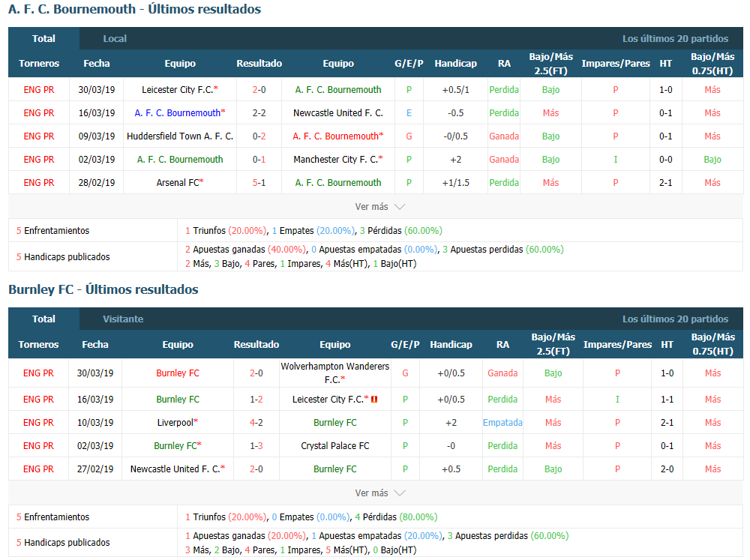Open A. F. C. Bournemouth in the 16/03/19 row

coord(180,113)
